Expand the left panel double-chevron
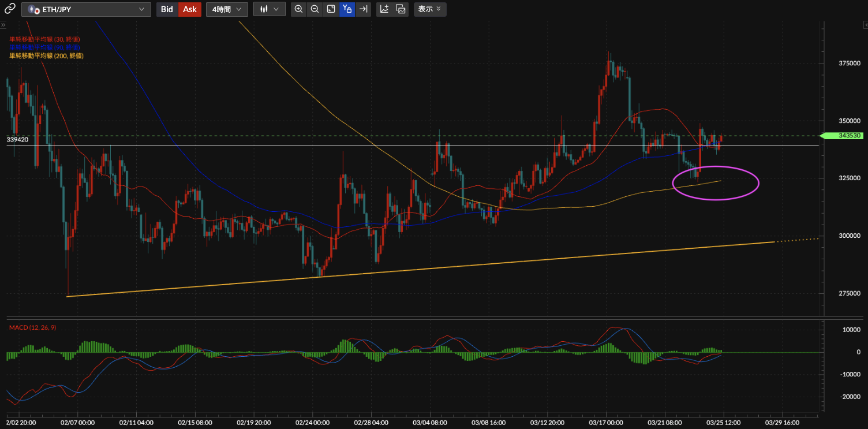Screen dimensions: 868x429 coord(3,25)
